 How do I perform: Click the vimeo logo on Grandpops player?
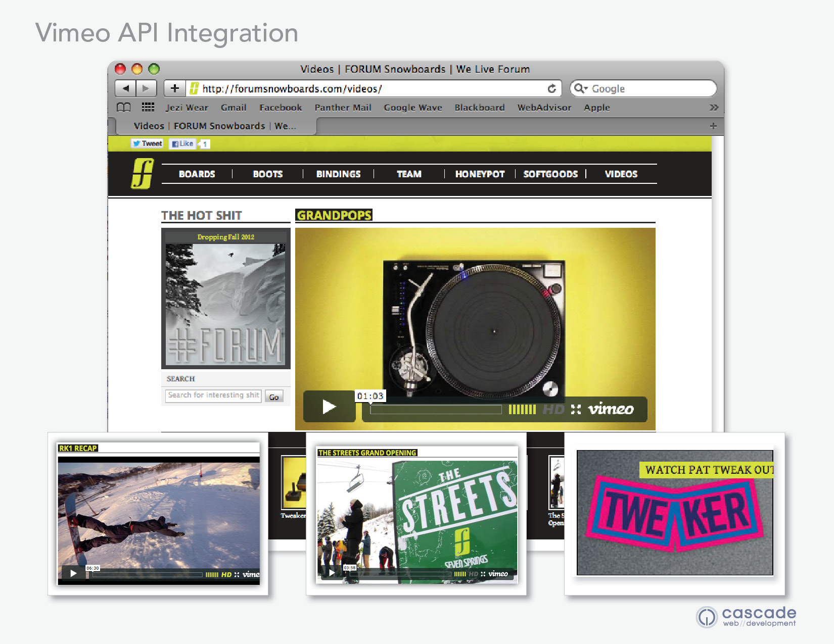(611, 409)
